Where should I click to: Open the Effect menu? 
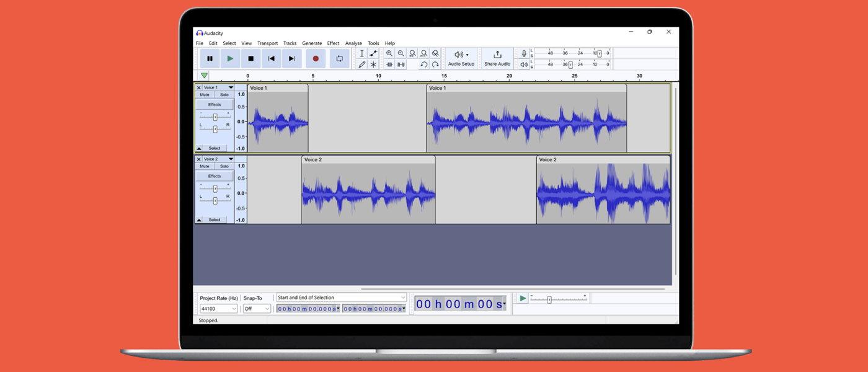[334, 43]
